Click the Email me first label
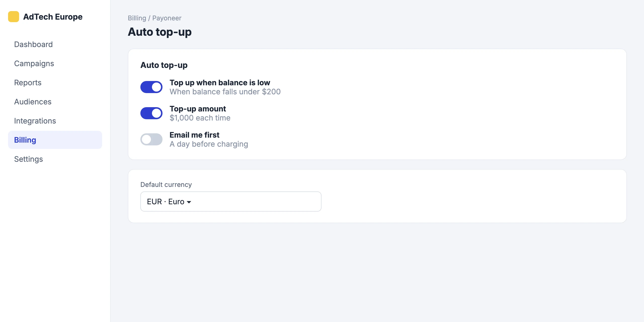Image resolution: width=644 pixels, height=322 pixels. click(194, 135)
